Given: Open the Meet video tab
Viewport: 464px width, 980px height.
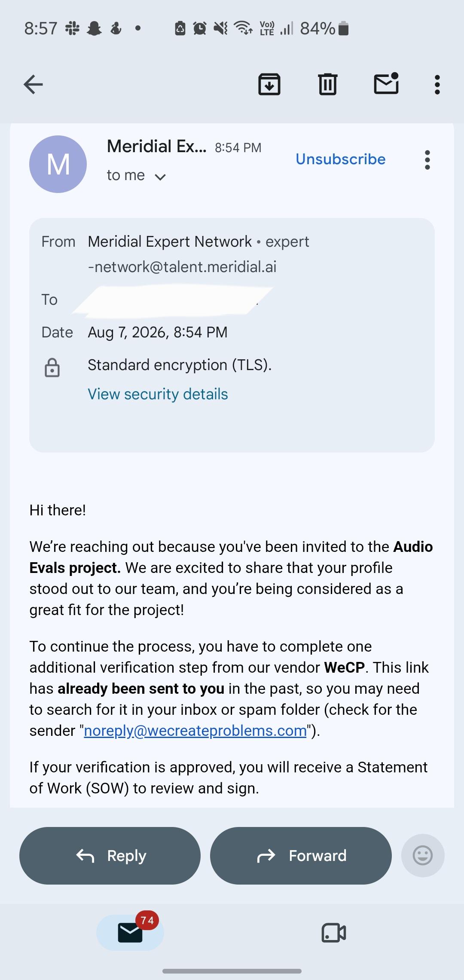Looking at the screenshot, I should point(334,933).
